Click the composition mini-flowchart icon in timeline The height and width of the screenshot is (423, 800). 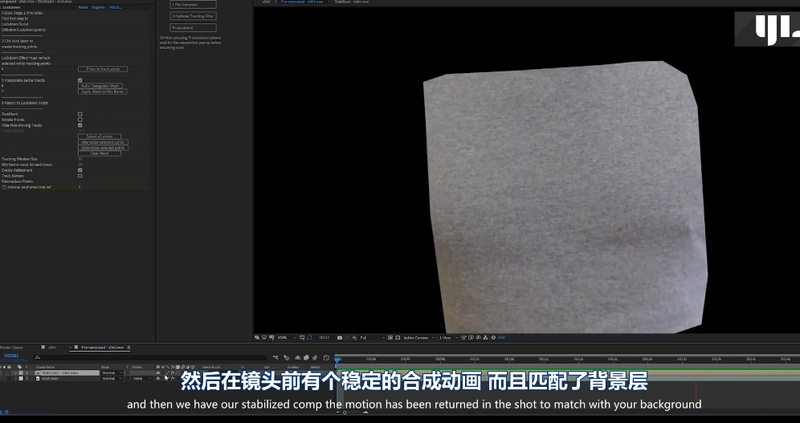[x=276, y=358]
